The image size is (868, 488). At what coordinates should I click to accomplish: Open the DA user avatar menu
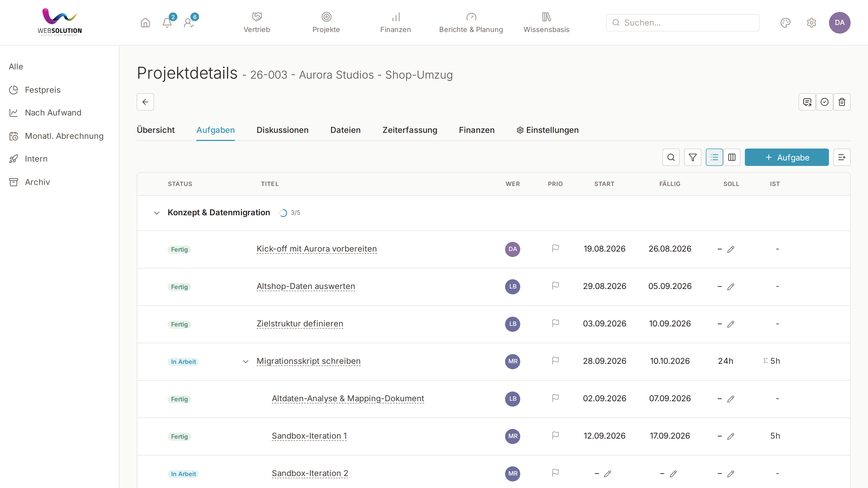pyautogui.click(x=839, y=23)
